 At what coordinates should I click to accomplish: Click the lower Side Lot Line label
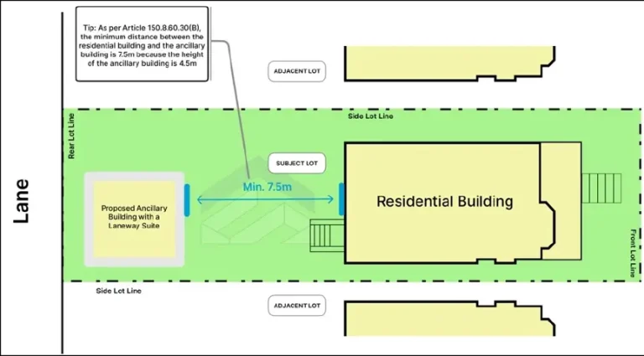[119, 291]
